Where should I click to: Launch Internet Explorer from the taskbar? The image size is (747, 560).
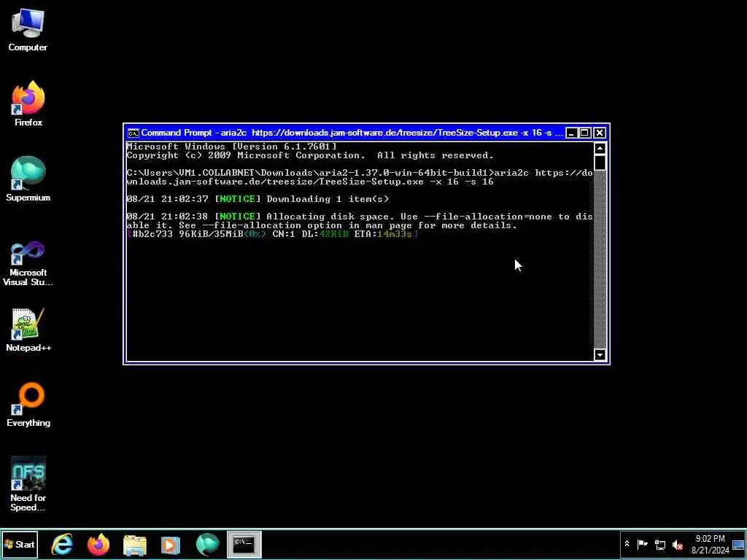(x=63, y=545)
